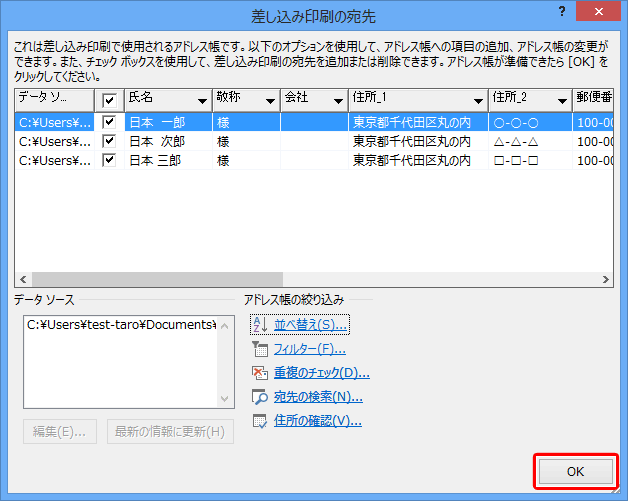Click the sort A-Z icon beside 並べ替え
This screenshot has height=501, width=628.
(260, 325)
